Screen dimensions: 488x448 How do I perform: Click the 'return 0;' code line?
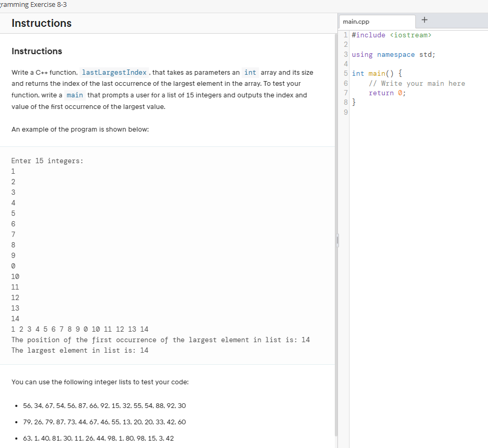pyautogui.click(x=387, y=93)
